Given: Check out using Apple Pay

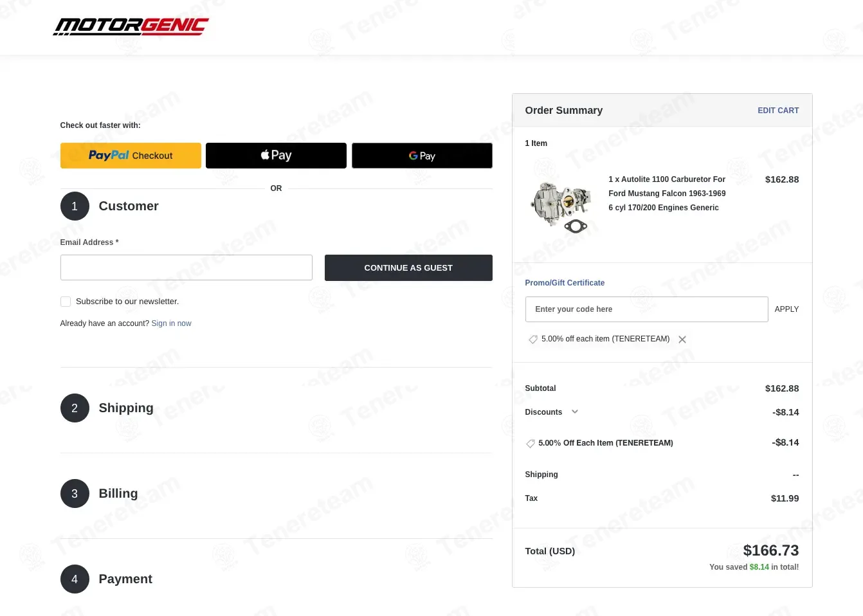Looking at the screenshot, I should coord(276,156).
